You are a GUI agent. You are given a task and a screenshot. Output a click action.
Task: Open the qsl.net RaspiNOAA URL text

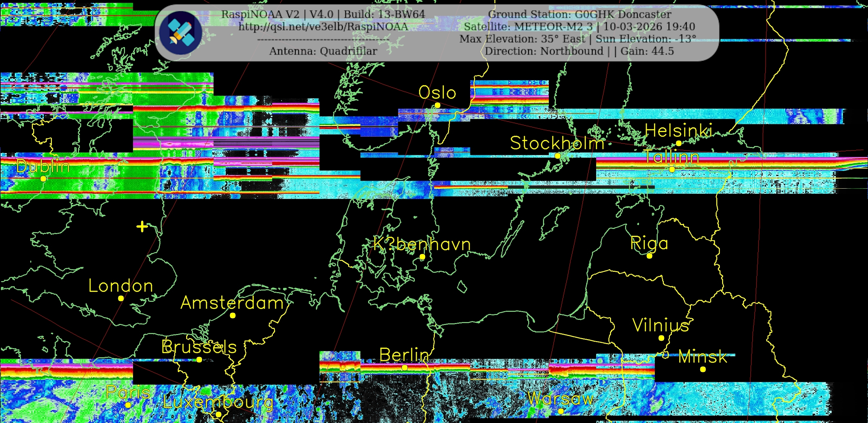pyautogui.click(x=323, y=27)
